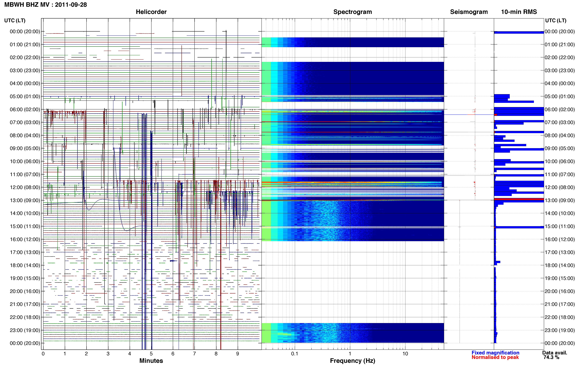Click the 10 tick on the Frequency axis

click(405, 354)
